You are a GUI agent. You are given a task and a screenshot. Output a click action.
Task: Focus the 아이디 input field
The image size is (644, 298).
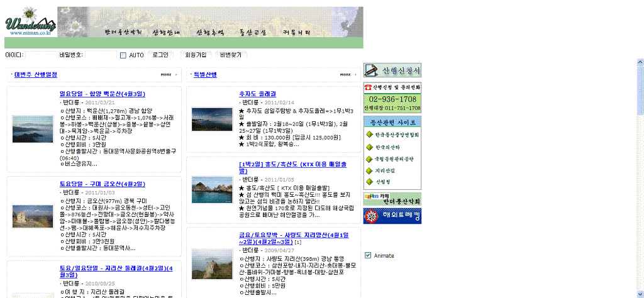(42, 55)
